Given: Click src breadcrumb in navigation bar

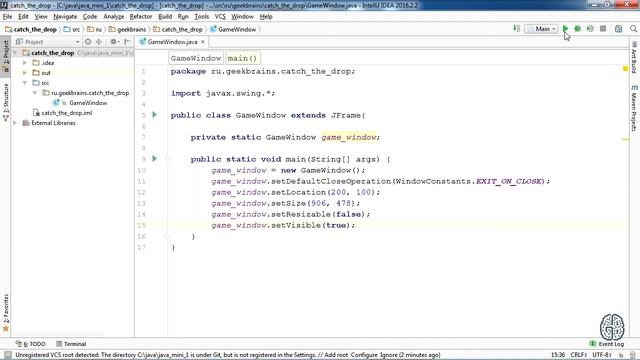Looking at the screenshot, I should (72, 29).
